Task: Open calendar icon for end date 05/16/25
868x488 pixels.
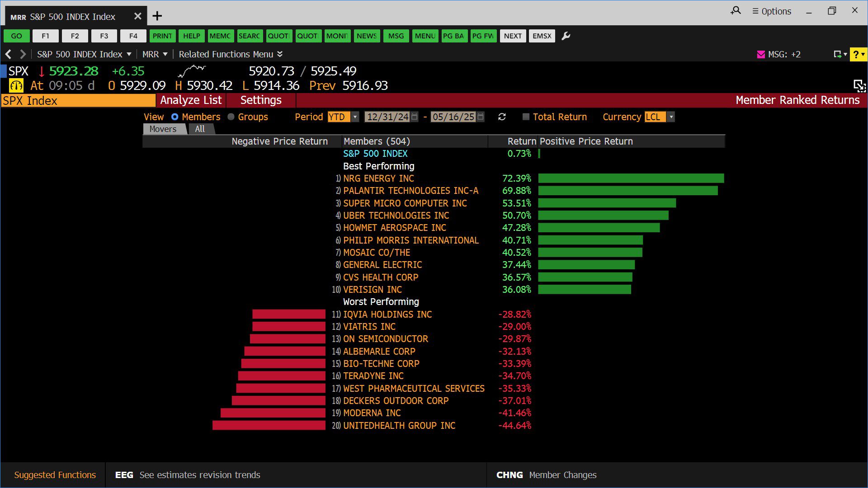Action: click(x=481, y=117)
